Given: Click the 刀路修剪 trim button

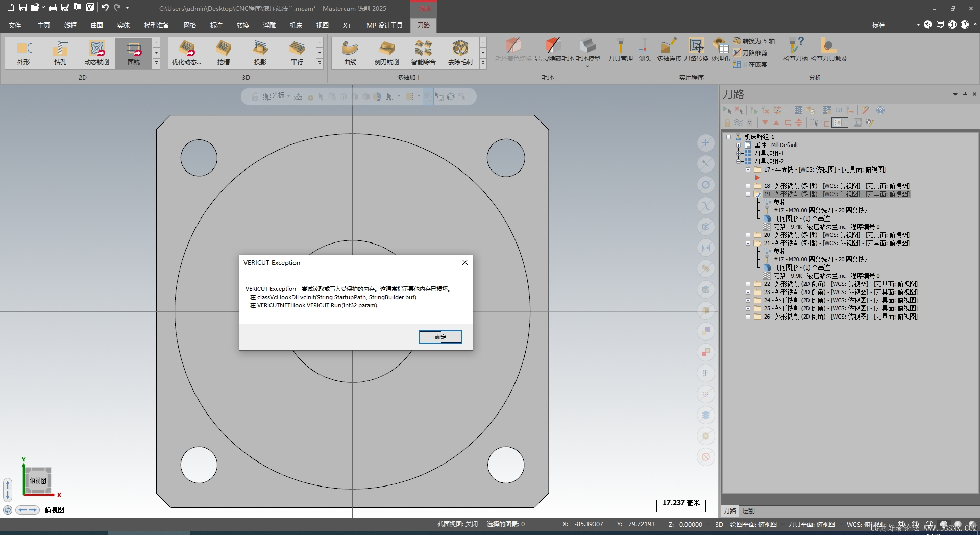Looking at the screenshot, I should point(750,53).
